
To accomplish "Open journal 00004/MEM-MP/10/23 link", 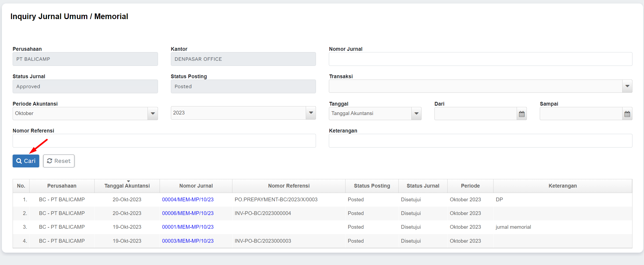I will pos(188,200).
